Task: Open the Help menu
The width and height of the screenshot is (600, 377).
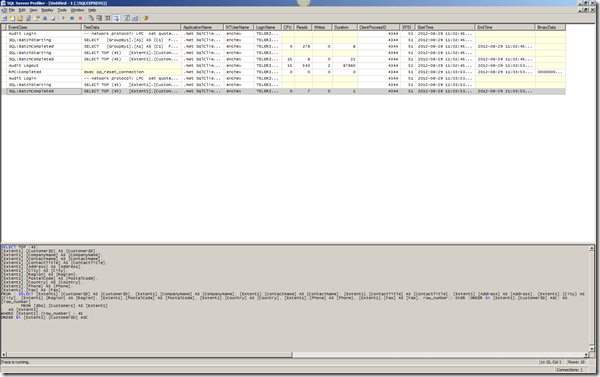Action: (92, 10)
